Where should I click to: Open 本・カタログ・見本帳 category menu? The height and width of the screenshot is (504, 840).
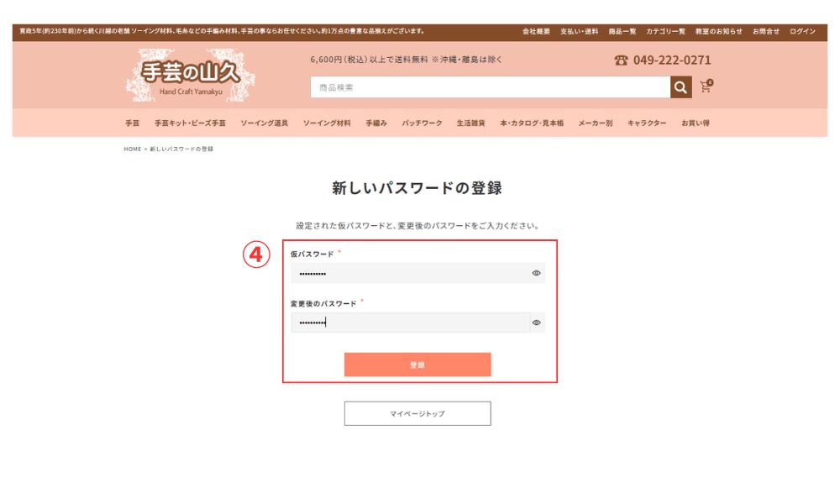(x=532, y=123)
